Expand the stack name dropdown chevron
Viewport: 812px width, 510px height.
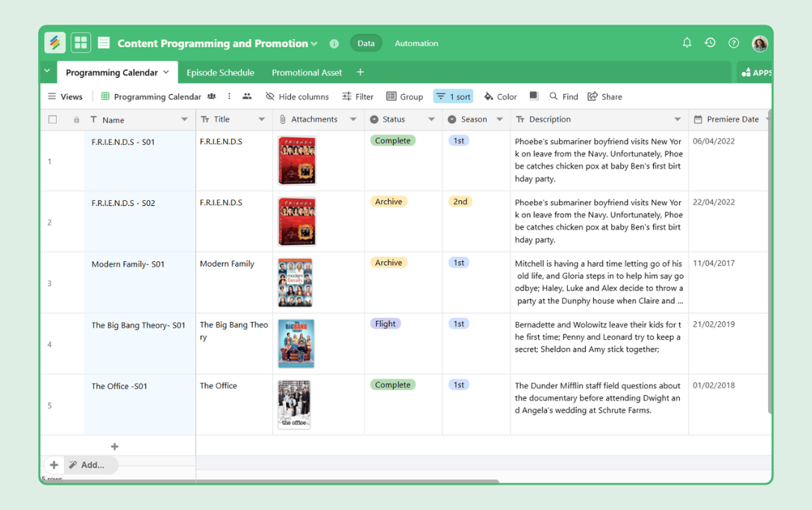pyautogui.click(x=314, y=43)
